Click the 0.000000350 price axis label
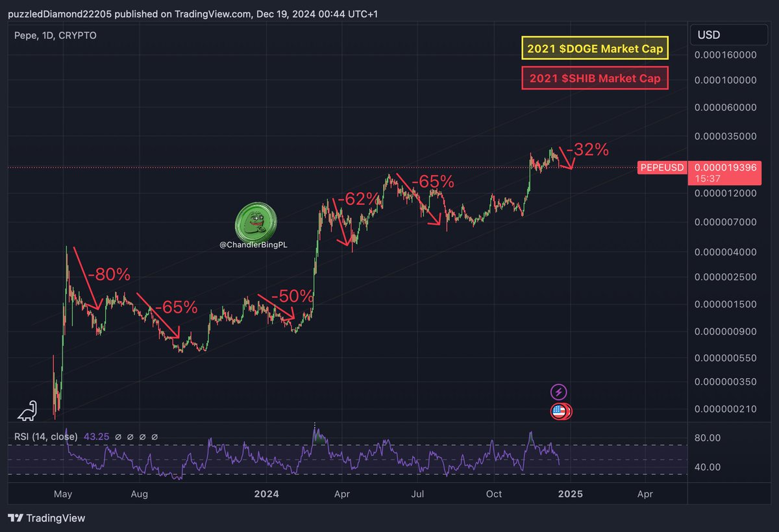 [x=726, y=382]
